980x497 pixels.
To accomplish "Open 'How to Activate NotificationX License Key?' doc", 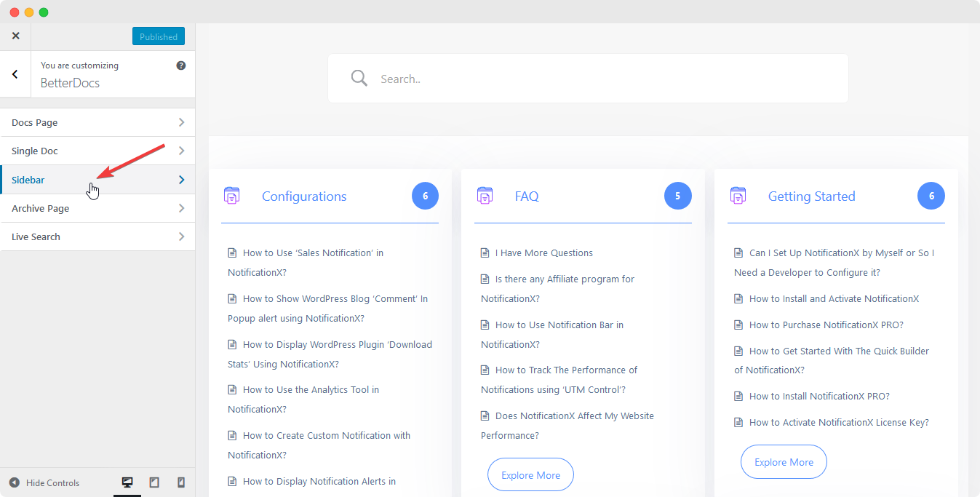I will (839, 422).
